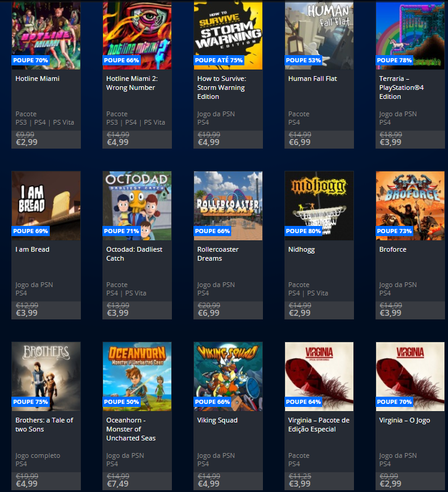Click the 'POUPE 69%' badge
This screenshot has height=492, width=448.
coord(31,231)
